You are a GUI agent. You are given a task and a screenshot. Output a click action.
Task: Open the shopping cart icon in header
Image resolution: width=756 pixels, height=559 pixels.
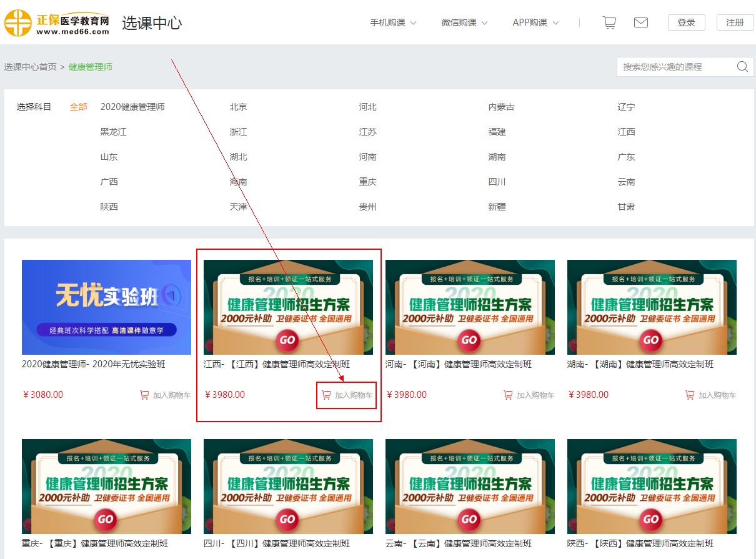coord(609,22)
